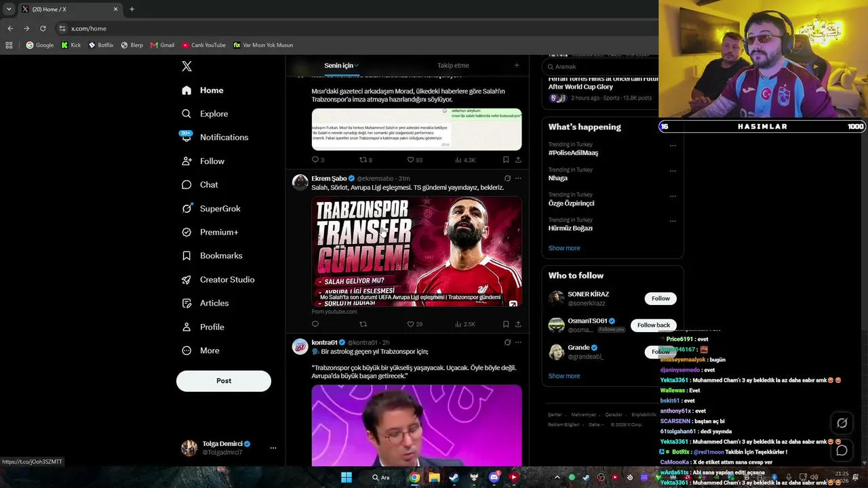Open the Kick bookmark
The image size is (868, 488).
click(71, 45)
